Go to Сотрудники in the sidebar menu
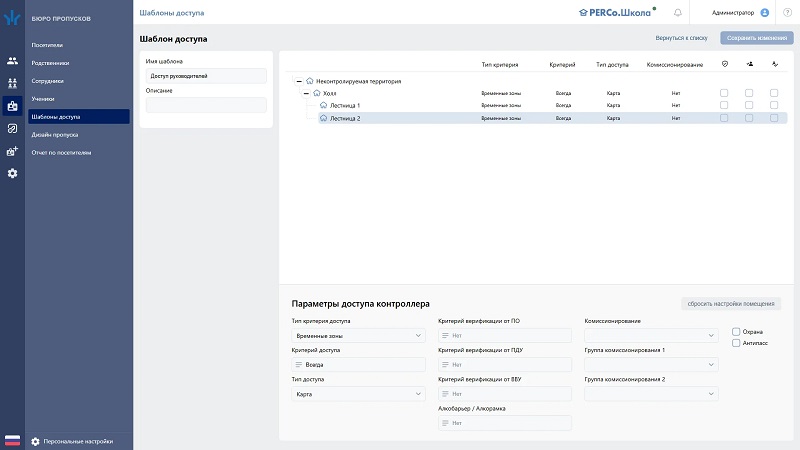This screenshot has width=800, height=450. [48, 81]
